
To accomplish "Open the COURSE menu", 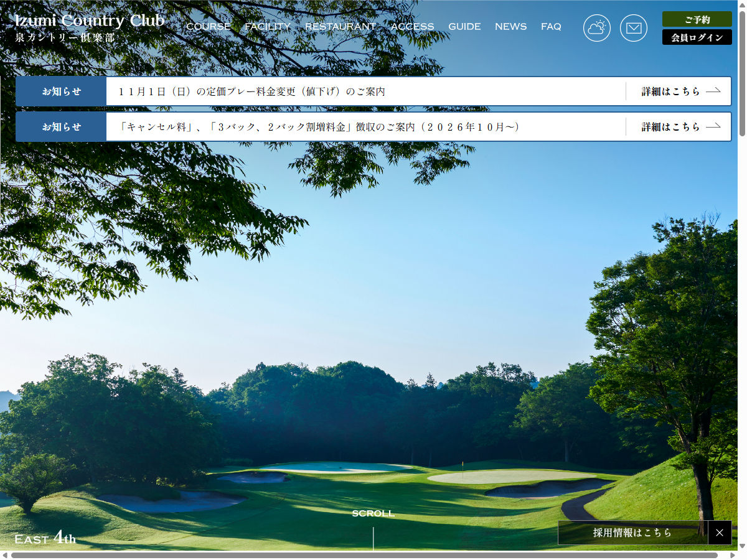I will pos(209,27).
